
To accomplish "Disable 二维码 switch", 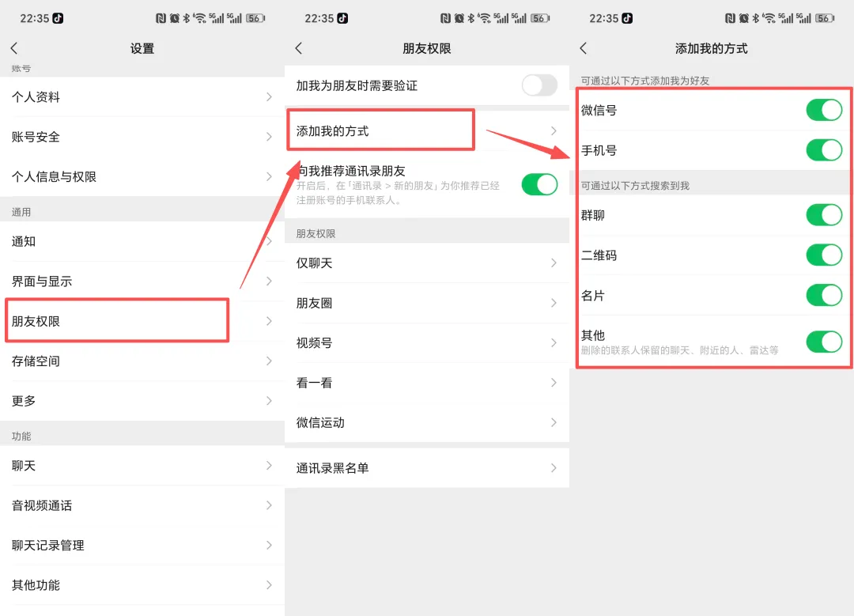I will pyautogui.click(x=825, y=255).
